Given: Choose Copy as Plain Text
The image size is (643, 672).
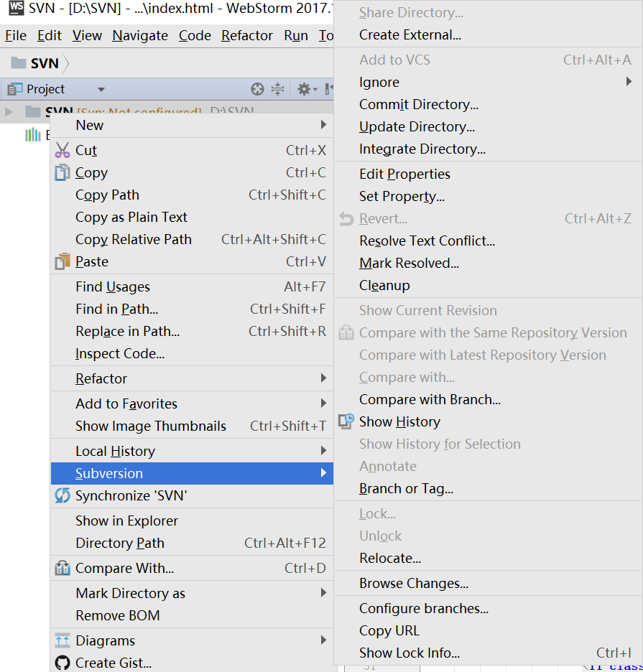Looking at the screenshot, I should (192, 218).
